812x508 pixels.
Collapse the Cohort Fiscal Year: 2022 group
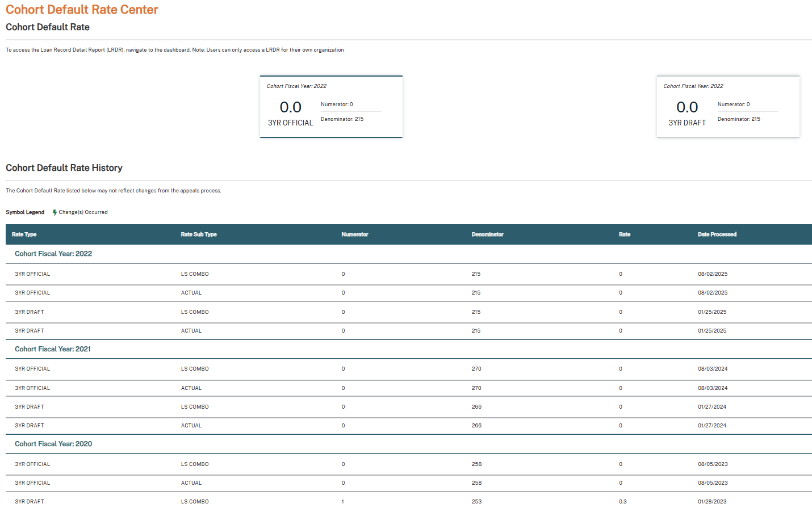click(53, 254)
